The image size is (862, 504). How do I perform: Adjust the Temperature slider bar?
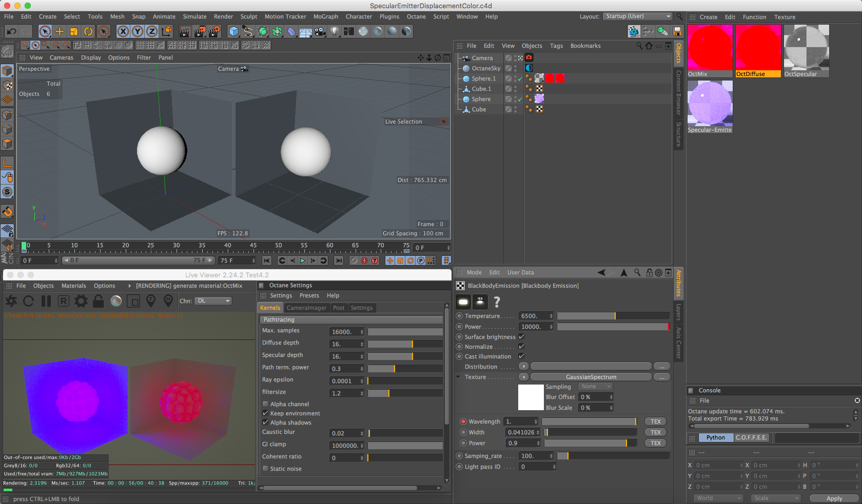click(613, 316)
